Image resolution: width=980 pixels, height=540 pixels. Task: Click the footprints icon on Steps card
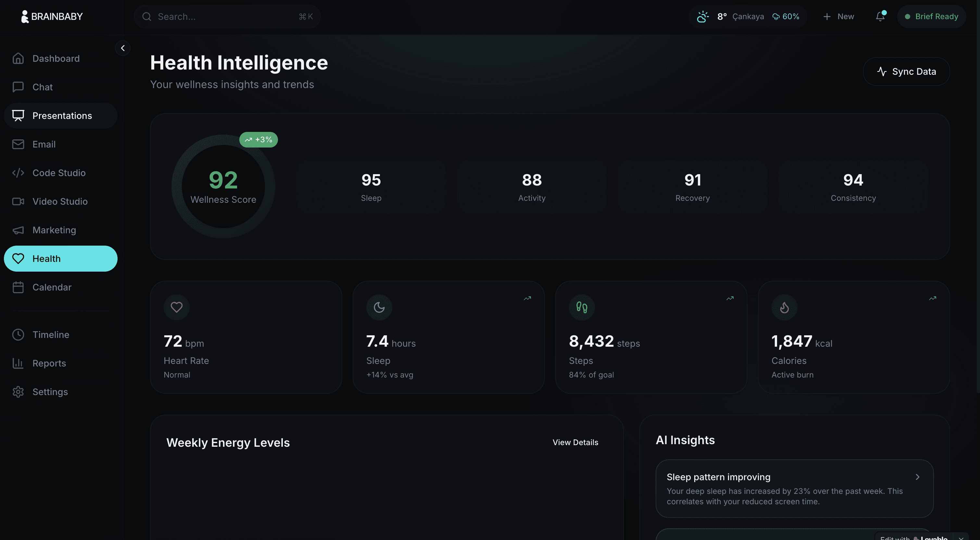(581, 307)
